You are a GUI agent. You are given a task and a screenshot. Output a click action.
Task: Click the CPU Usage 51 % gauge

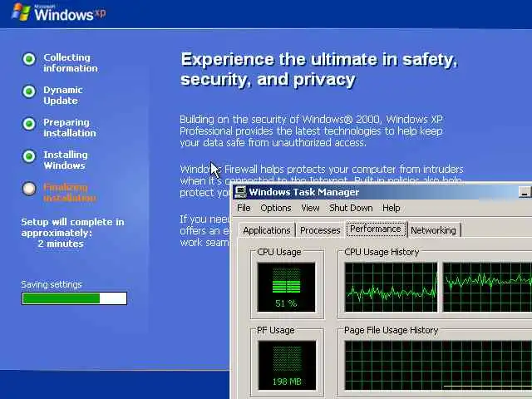(286, 287)
